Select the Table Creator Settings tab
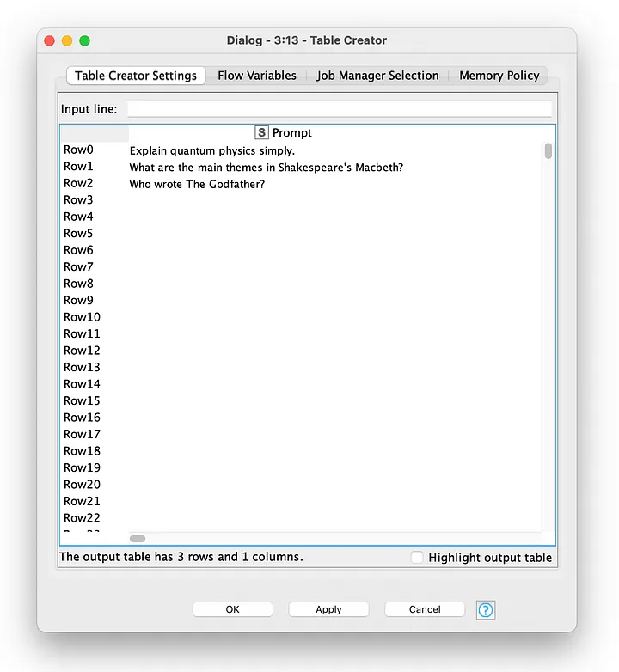This screenshot has height=672, width=619. click(136, 76)
